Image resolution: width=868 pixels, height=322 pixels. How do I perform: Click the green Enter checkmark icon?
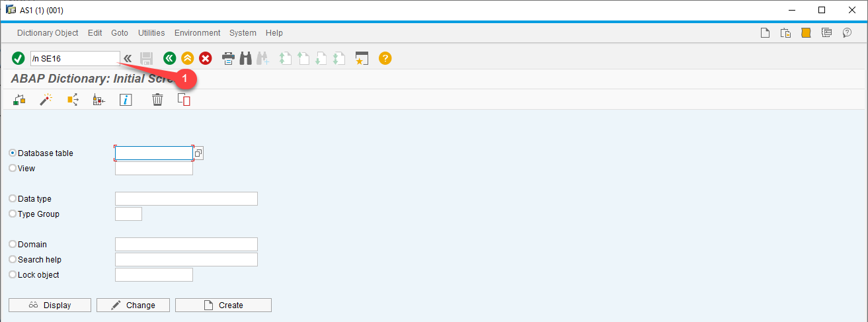pos(19,58)
